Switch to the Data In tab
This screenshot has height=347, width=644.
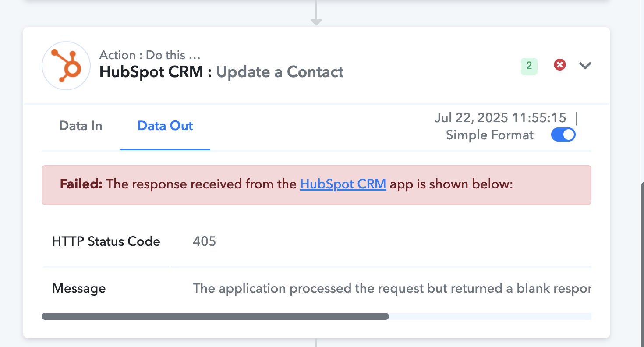(81, 126)
